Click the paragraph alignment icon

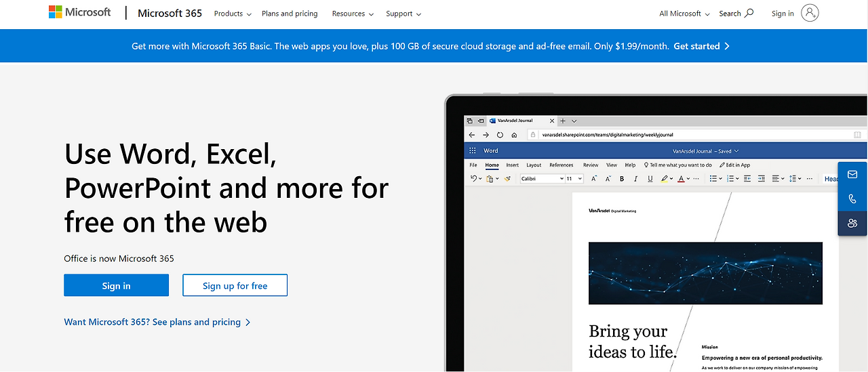click(x=776, y=179)
